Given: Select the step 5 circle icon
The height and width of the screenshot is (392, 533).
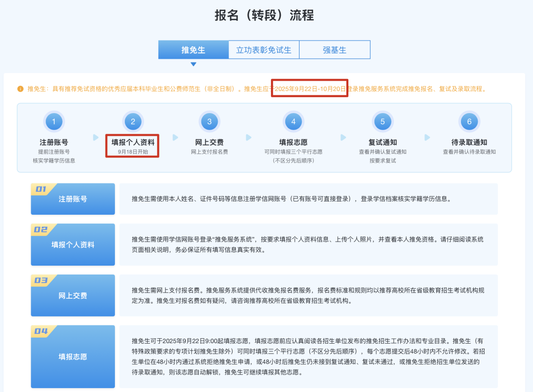Looking at the screenshot, I should pyautogui.click(x=382, y=121).
